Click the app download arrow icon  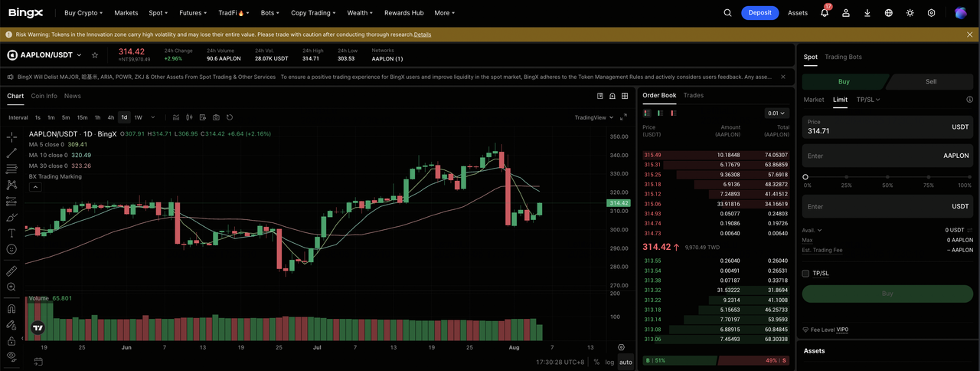867,13
